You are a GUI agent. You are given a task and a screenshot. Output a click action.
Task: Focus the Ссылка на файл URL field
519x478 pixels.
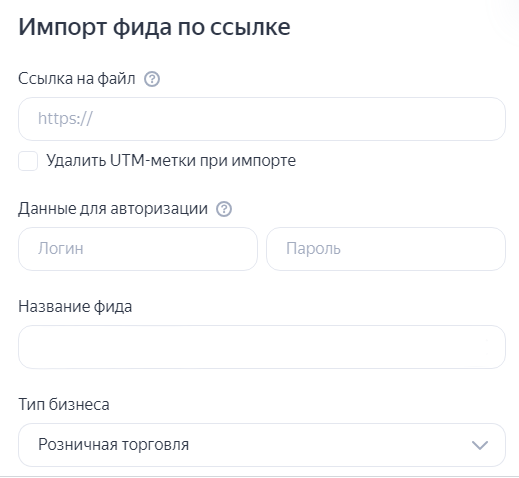point(262,119)
